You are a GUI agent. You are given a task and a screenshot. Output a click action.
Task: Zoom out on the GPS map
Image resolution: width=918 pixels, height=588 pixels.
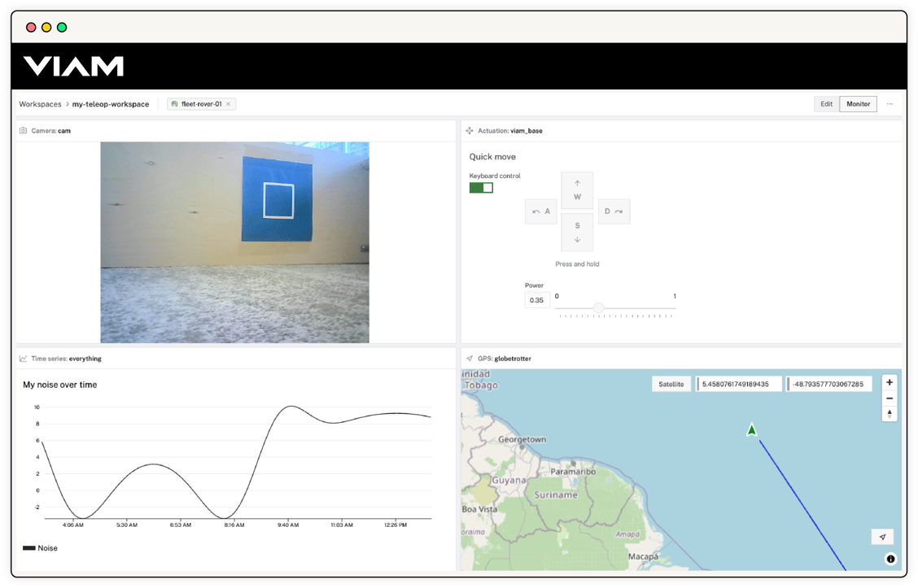pyautogui.click(x=890, y=399)
